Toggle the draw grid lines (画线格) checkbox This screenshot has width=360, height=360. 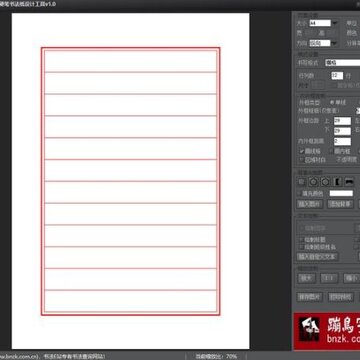pyautogui.click(x=302, y=151)
